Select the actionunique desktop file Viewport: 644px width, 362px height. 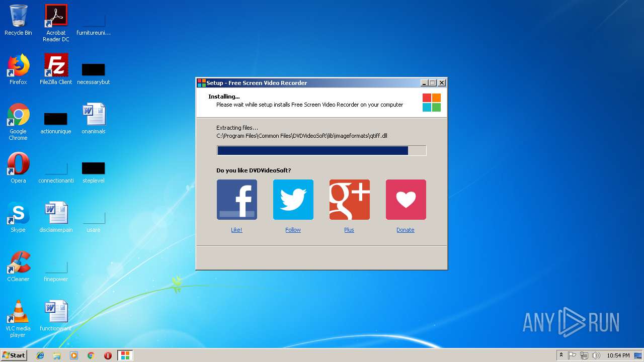click(56, 123)
